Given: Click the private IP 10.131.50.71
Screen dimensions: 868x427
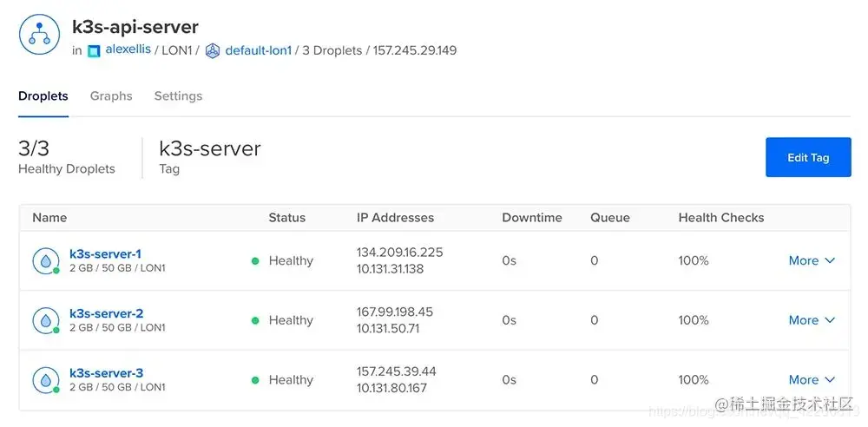Looking at the screenshot, I should pos(387,328).
